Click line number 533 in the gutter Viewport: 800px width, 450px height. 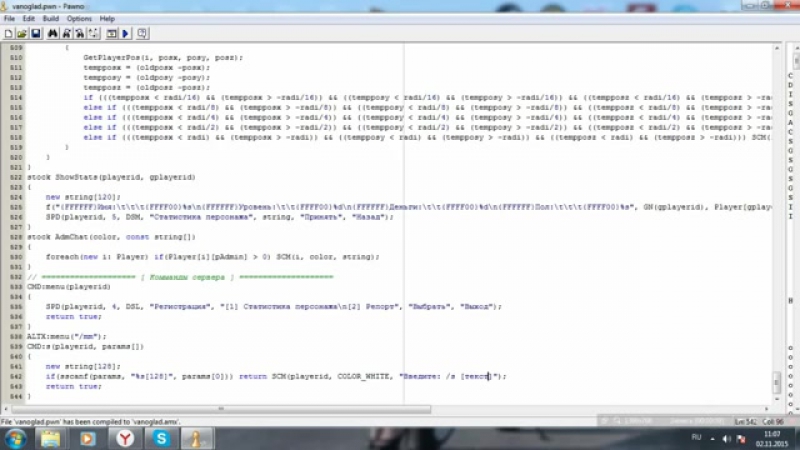[x=16, y=287]
